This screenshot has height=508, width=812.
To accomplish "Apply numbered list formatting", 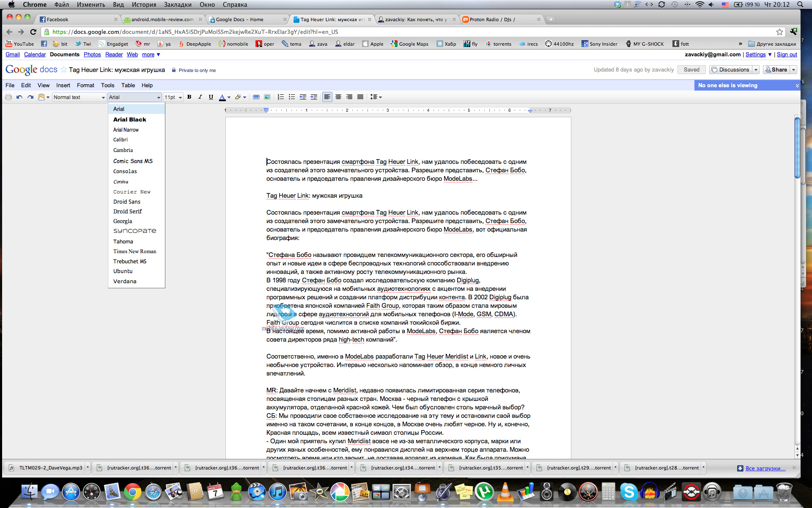I will [280, 97].
